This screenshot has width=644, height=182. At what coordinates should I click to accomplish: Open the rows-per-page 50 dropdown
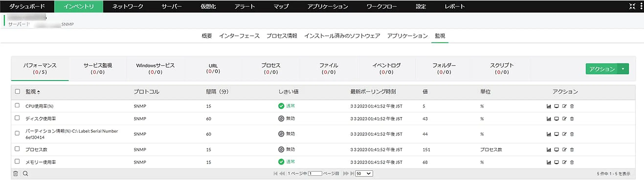(x=364, y=173)
